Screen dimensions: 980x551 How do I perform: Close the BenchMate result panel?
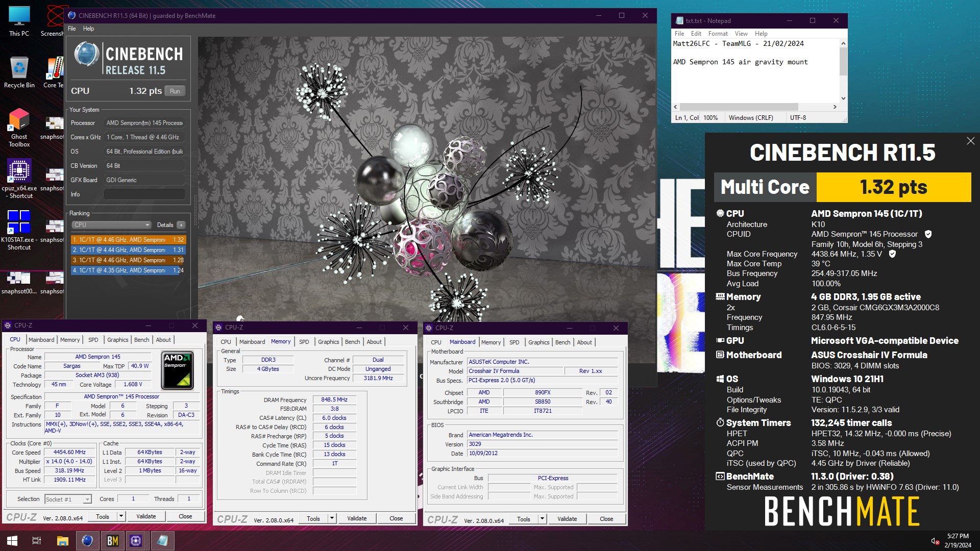coord(970,141)
